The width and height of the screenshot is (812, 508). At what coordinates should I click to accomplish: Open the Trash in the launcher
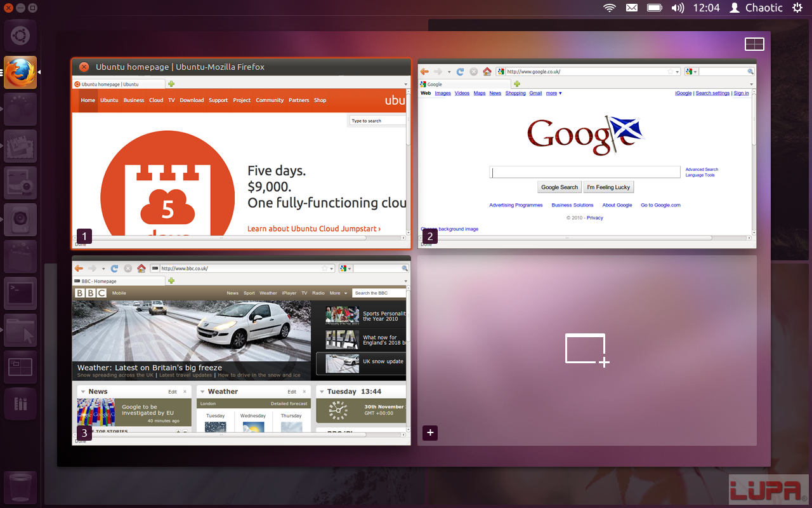[20, 488]
